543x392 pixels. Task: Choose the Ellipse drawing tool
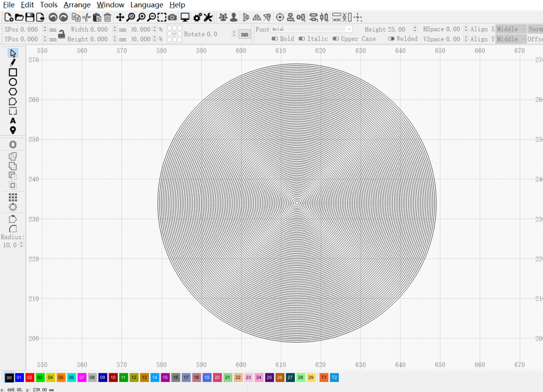coord(13,82)
